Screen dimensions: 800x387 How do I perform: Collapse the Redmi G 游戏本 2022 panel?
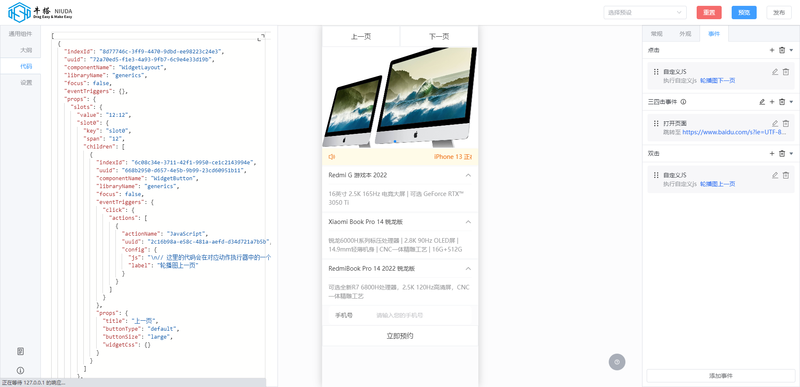pos(468,175)
